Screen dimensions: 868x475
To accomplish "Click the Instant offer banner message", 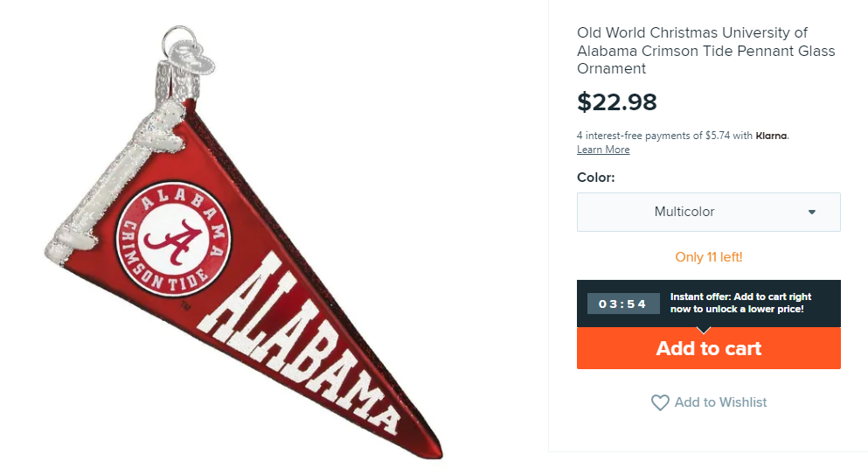I will (x=737, y=304).
